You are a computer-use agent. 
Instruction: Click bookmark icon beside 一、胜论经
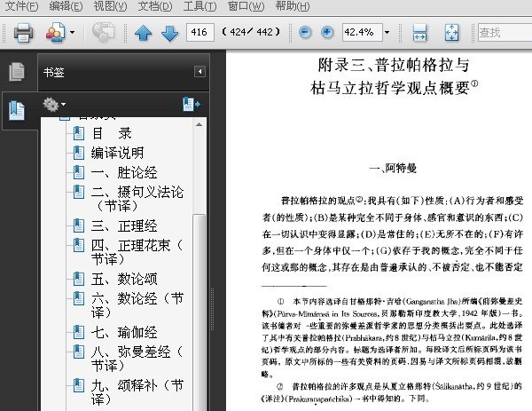79,172
